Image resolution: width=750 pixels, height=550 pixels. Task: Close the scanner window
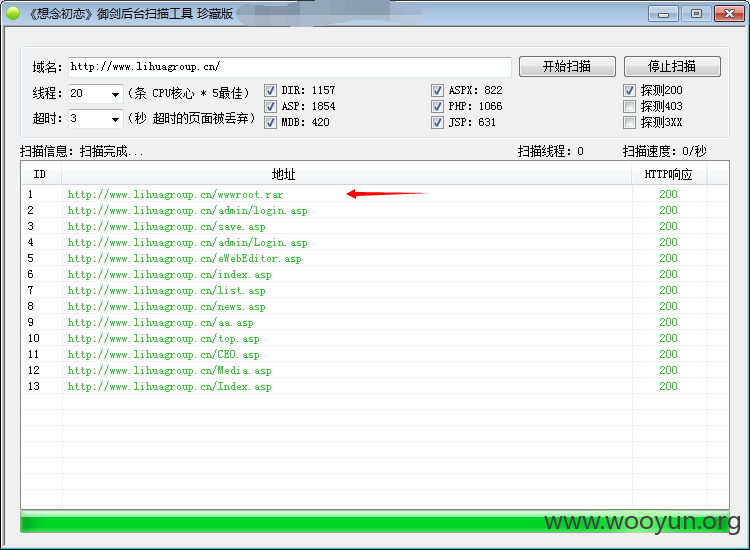pos(729,14)
